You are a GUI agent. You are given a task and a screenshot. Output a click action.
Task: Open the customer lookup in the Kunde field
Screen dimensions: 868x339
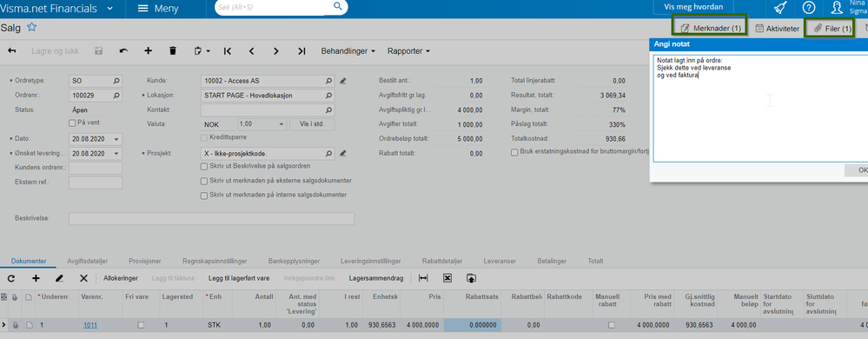(328, 81)
